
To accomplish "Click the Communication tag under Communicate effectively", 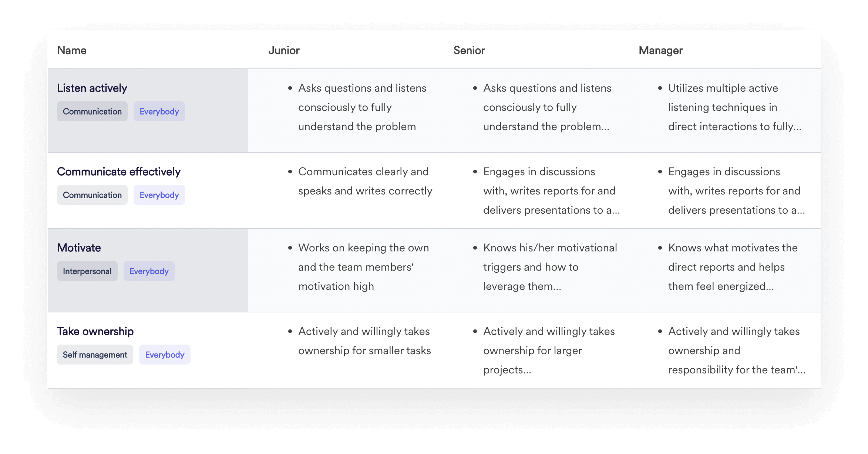I will pyautogui.click(x=92, y=195).
